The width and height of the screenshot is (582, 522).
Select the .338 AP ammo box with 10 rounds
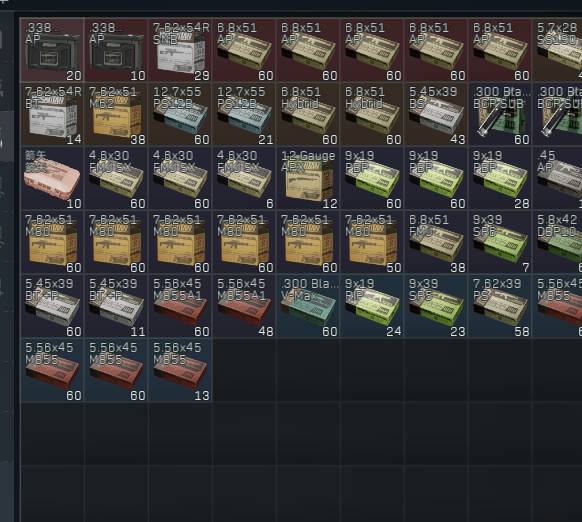117,50
